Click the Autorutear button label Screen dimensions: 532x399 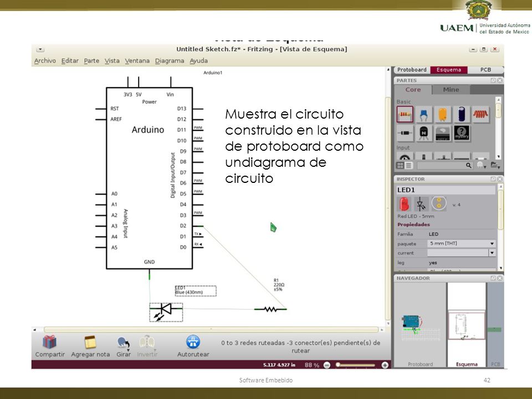pos(193,354)
